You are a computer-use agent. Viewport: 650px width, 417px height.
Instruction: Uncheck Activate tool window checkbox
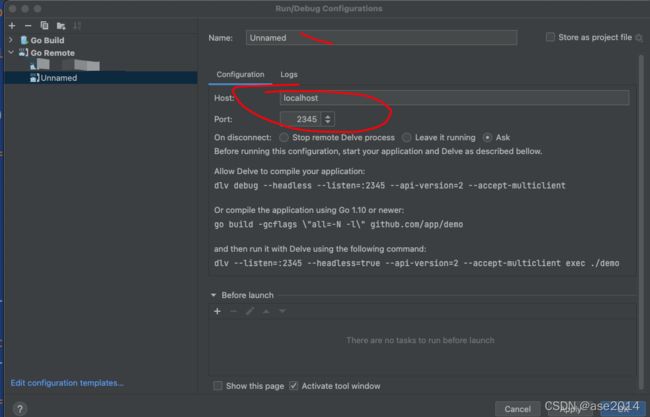293,386
